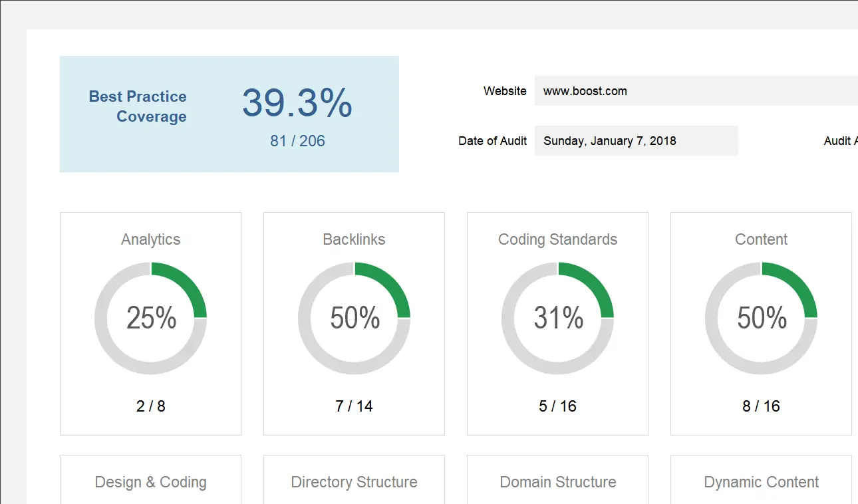Click the Best Practice Coverage label
The width and height of the screenshot is (858, 504).
(138, 106)
